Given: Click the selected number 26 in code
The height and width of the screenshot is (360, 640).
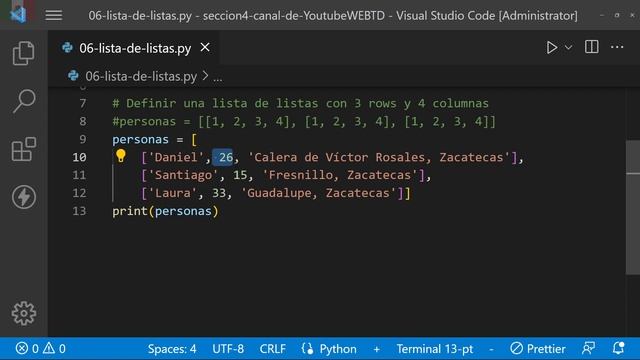Looking at the screenshot, I should (226, 157).
